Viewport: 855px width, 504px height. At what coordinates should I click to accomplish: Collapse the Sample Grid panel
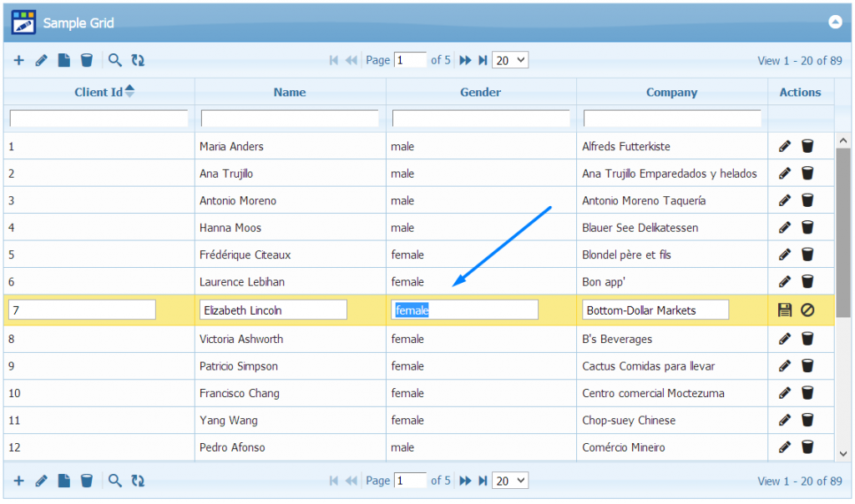[x=835, y=23]
